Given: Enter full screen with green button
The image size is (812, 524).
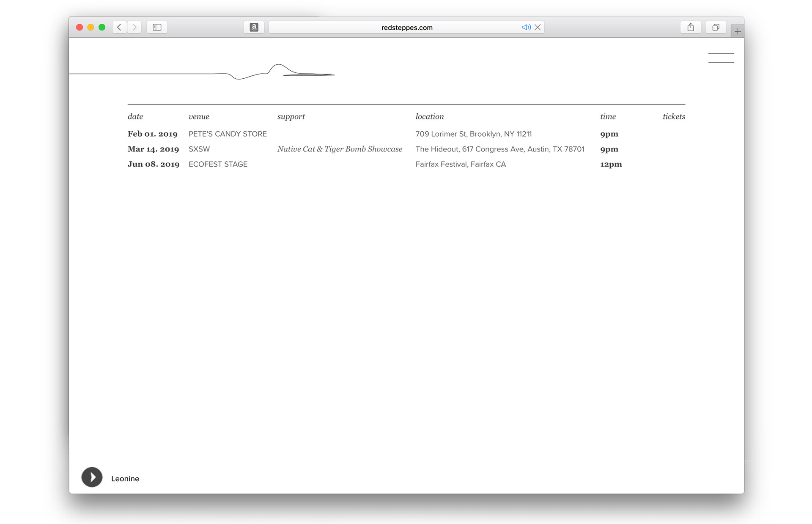Looking at the screenshot, I should [102, 27].
